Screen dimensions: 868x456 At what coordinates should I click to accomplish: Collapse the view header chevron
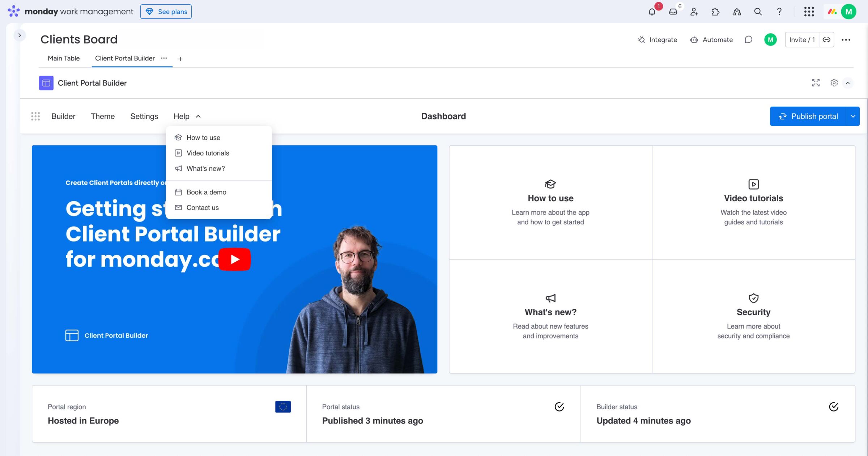tap(847, 83)
